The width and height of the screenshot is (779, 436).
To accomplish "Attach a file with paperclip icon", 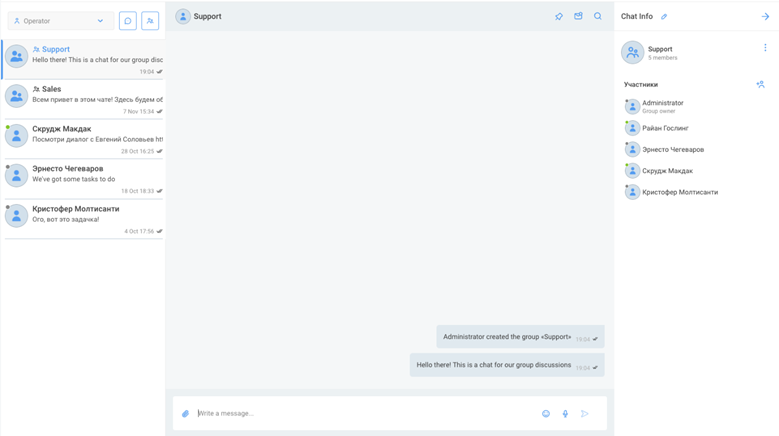I will [185, 413].
